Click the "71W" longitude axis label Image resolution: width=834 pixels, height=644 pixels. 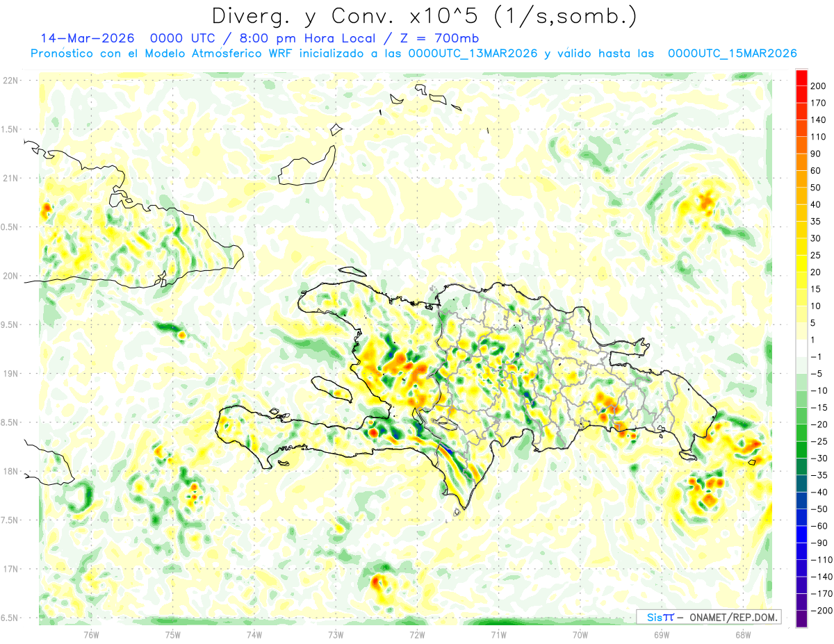point(498,635)
